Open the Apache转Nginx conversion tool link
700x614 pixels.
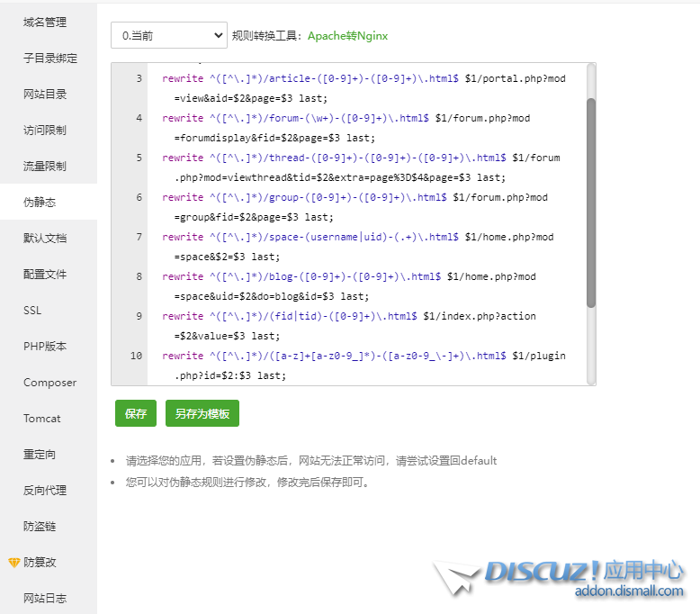coord(348,36)
